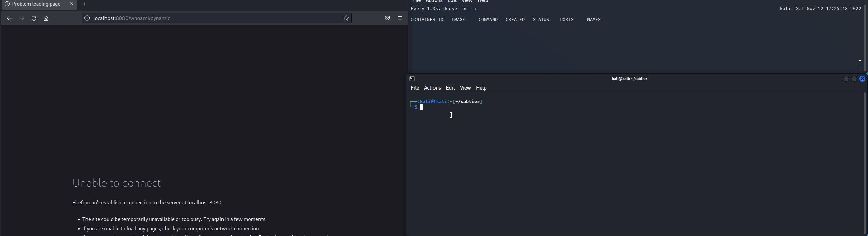This screenshot has width=868, height=236.
Task: Click the sablier terminal vertical scrollbar
Action: [x=865, y=163]
